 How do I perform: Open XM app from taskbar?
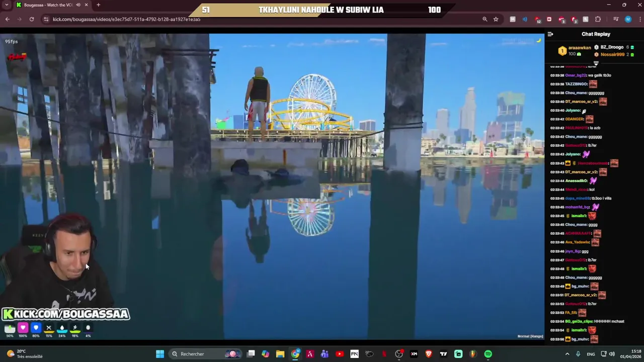[414, 354]
